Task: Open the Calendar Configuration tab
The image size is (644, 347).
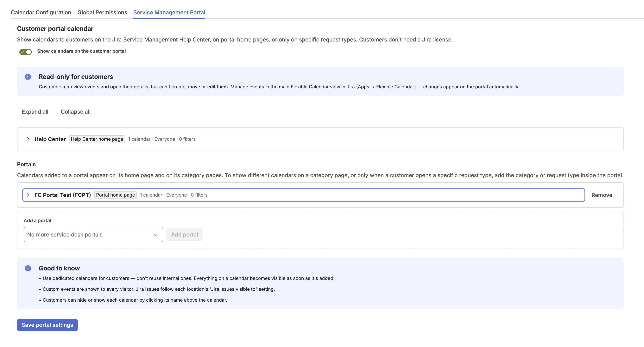Action: [x=41, y=12]
